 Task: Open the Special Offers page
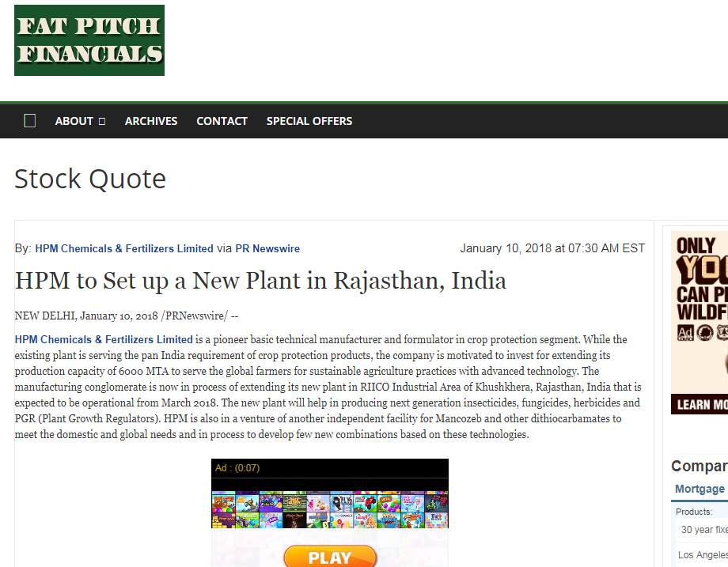309,121
